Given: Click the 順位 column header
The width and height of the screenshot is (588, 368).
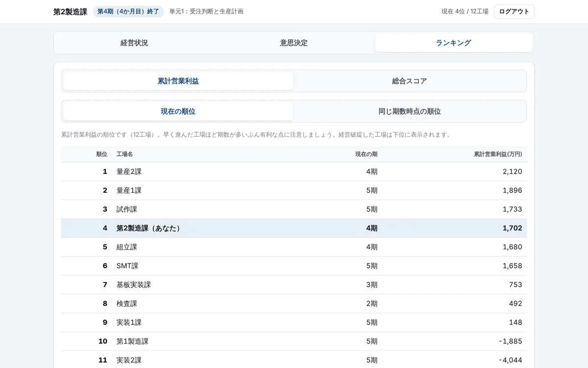Looking at the screenshot, I should point(102,154).
